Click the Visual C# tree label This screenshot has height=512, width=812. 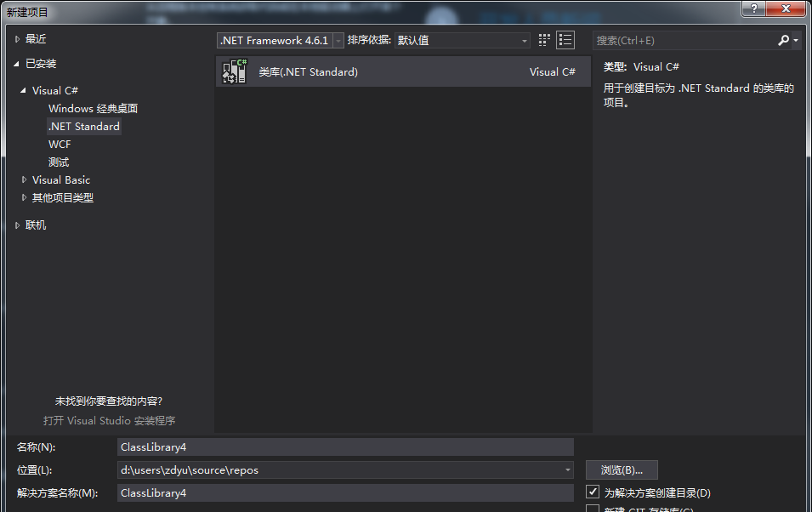click(x=55, y=91)
